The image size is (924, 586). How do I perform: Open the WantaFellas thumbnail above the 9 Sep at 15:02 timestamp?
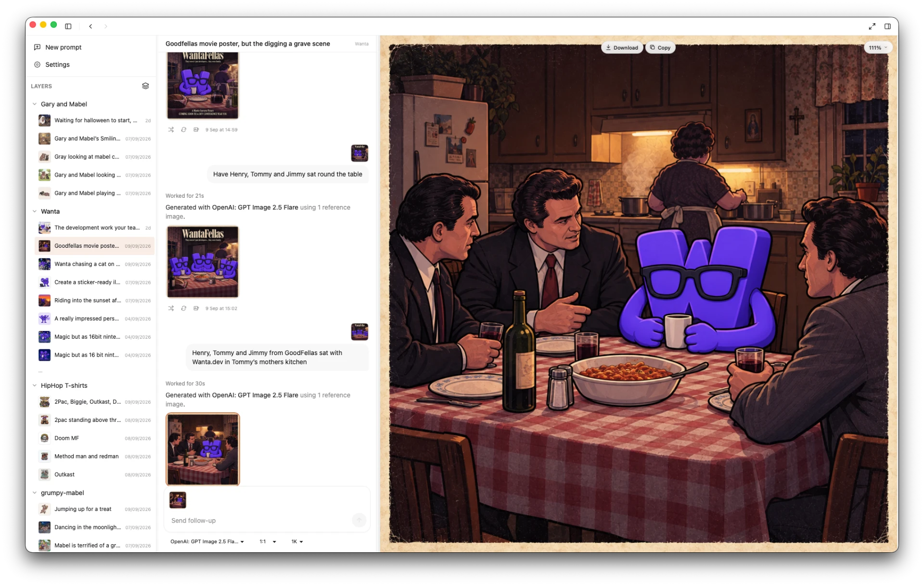203,262
